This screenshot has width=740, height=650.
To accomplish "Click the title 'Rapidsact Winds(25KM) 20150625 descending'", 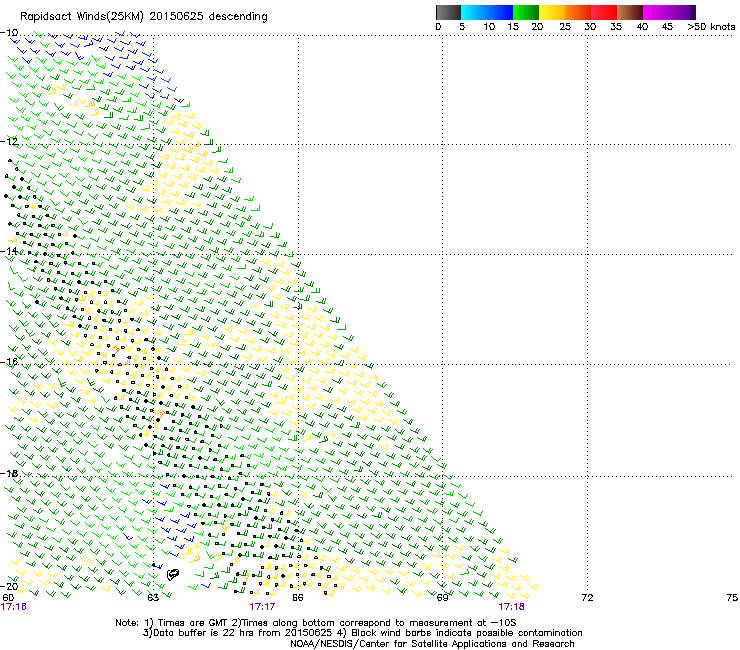I will point(143,17).
